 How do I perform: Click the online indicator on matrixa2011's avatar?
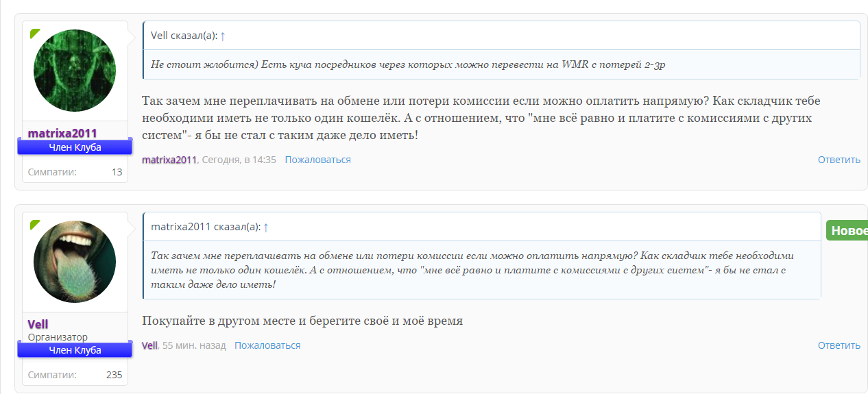(x=35, y=33)
